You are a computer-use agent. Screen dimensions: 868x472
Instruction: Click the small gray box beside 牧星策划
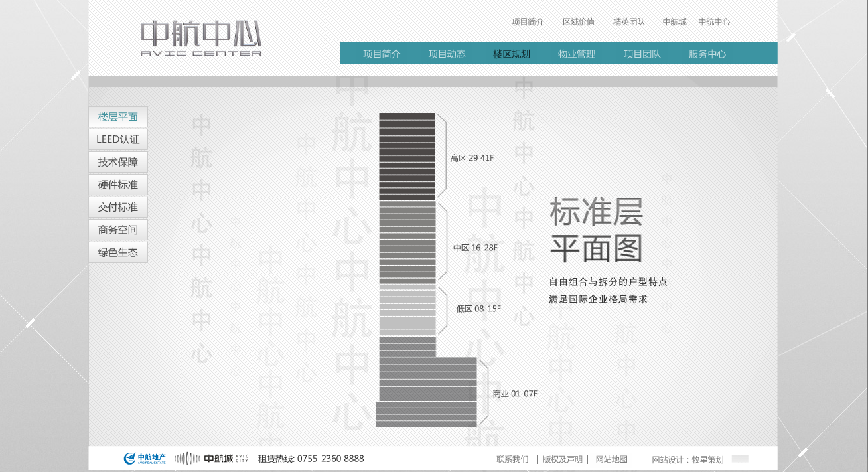point(740,459)
